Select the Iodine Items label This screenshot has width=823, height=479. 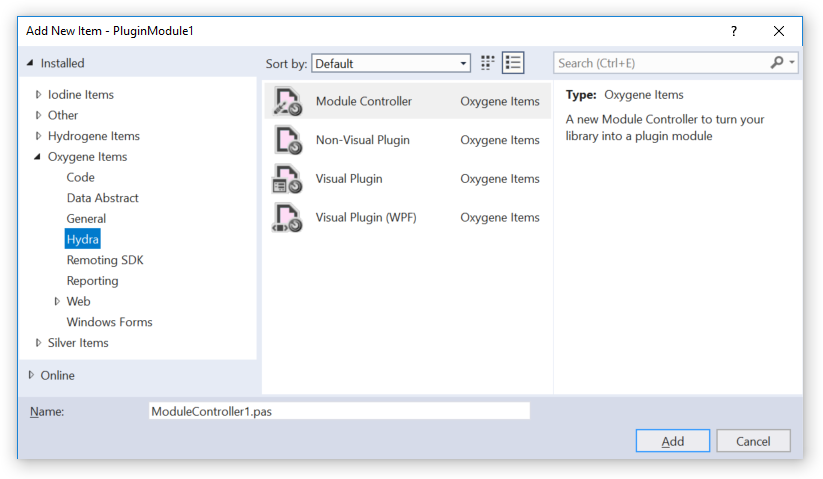pyautogui.click(x=81, y=94)
